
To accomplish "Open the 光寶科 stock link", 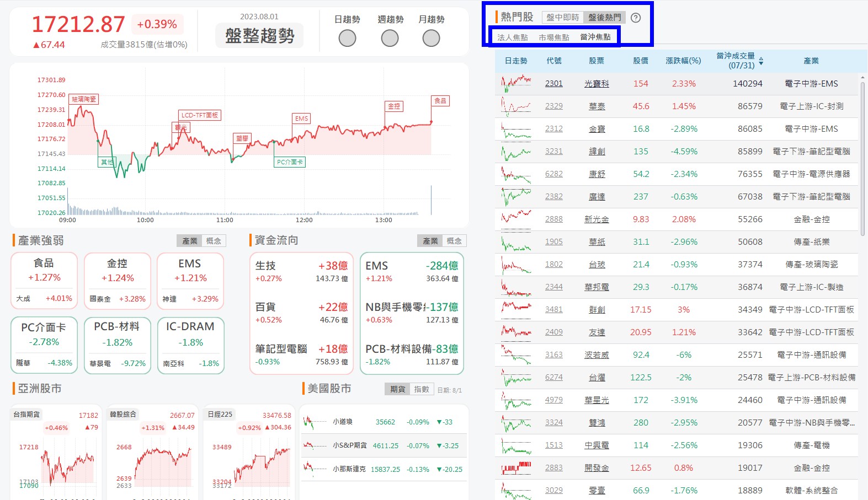I will [x=597, y=83].
